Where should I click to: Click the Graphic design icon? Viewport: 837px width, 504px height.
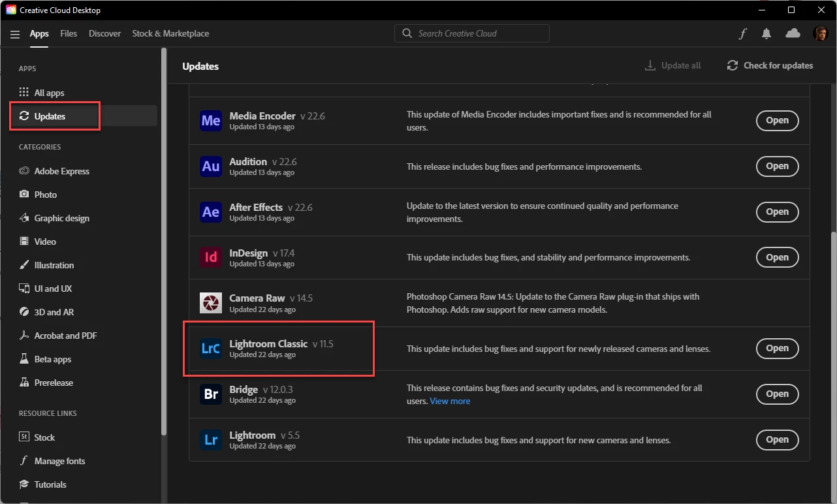[24, 218]
